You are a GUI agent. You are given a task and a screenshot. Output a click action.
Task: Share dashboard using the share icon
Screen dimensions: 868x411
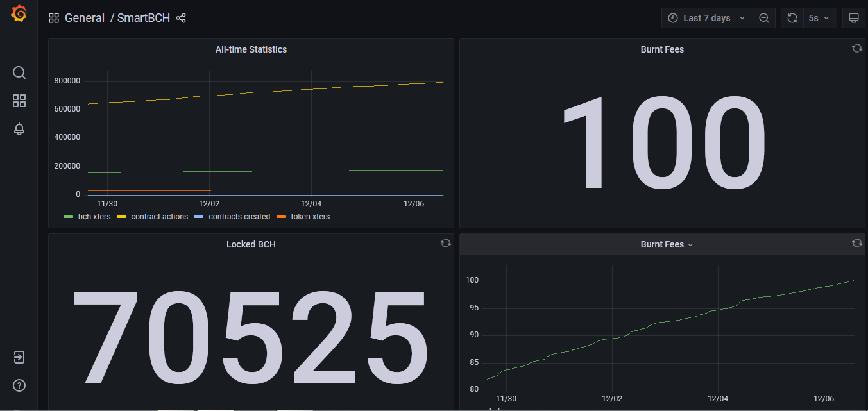click(181, 18)
